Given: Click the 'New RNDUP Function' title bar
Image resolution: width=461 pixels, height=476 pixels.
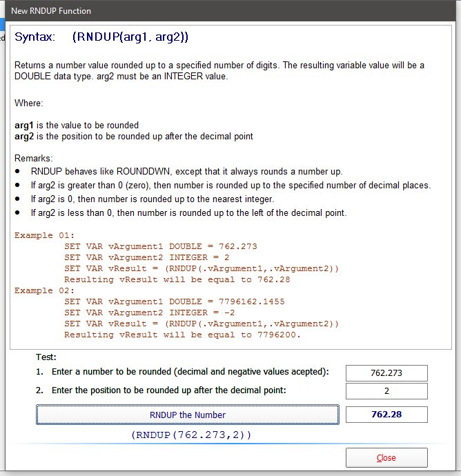Looking at the screenshot, I should (207, 11).
